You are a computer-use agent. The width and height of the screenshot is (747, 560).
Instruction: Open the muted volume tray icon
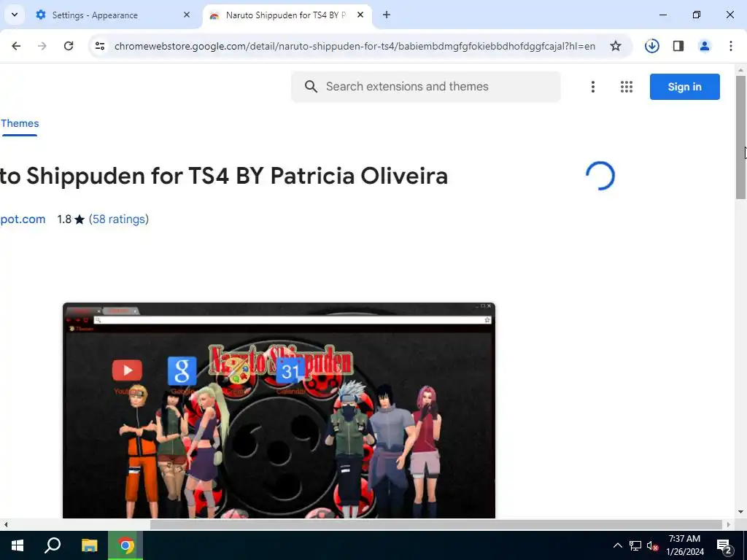652,545
